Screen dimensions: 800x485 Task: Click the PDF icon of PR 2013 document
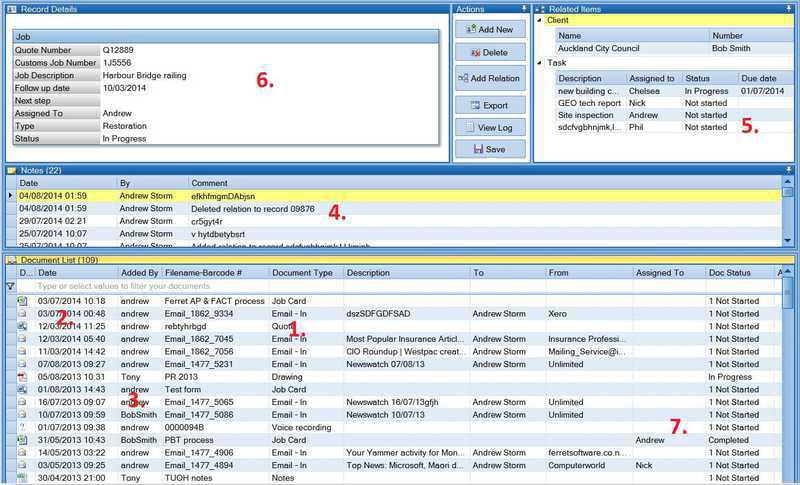[x=23, y=377]
